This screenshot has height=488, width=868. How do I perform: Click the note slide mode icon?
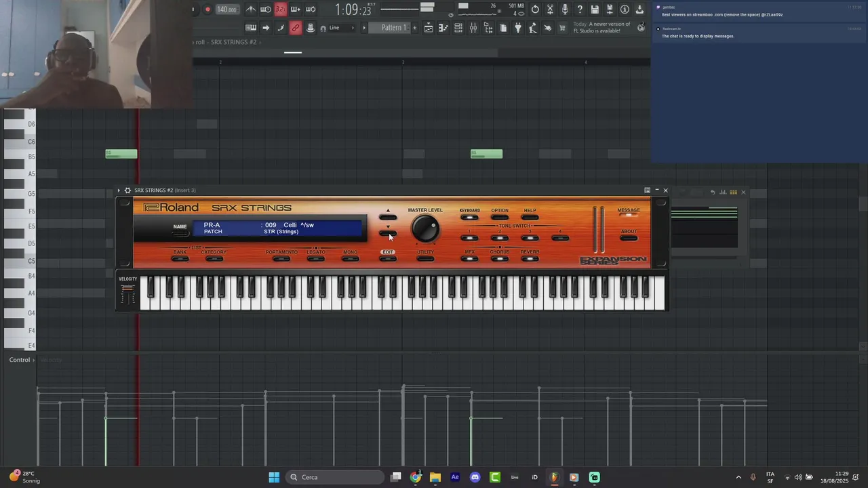click(281, 28)
